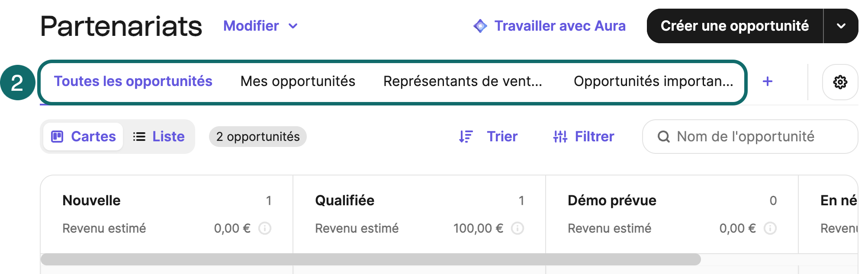Select the Toutes les opportunités tab
This screenshot has height=274, width=868.
click(133, 81)
